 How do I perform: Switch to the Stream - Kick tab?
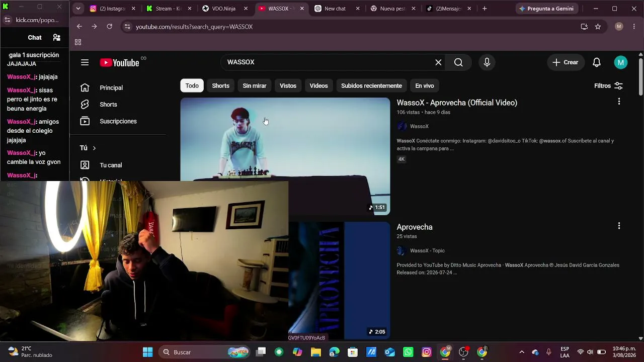click(169, 9)
